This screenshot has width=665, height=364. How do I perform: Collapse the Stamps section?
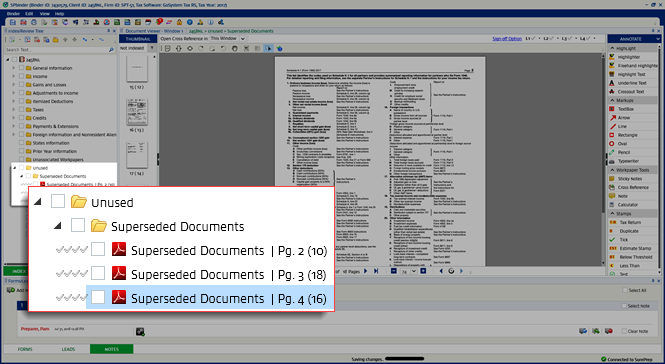click(612, 213)
